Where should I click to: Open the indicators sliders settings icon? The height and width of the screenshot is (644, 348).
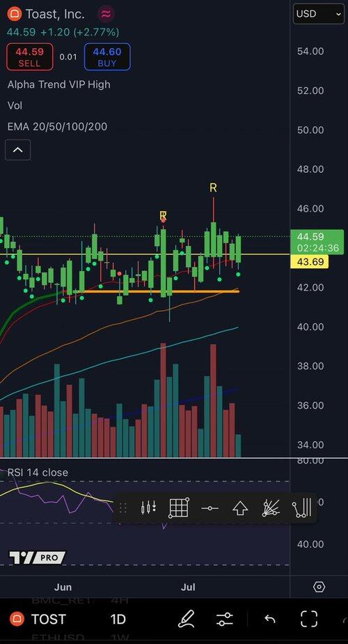tap(225, 619)
